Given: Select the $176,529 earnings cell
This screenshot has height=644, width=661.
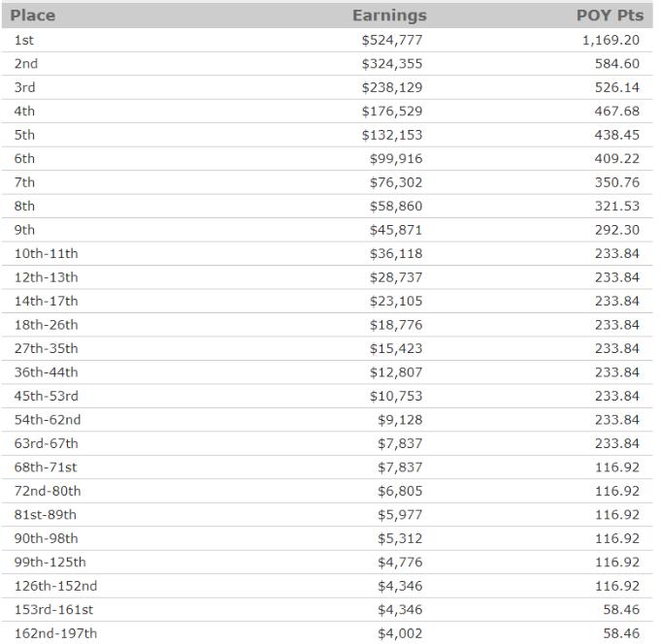Looking at the screenshot, I should (x=391, y=112).
